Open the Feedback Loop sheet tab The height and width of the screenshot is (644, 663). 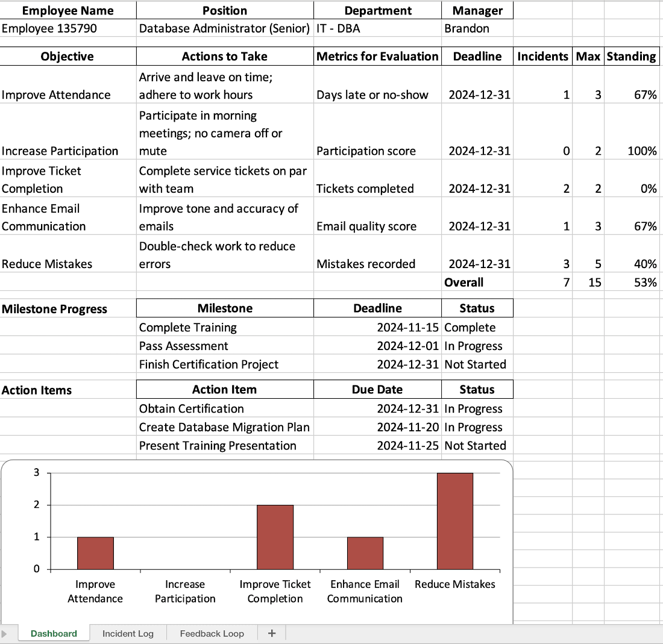(212, 633)
